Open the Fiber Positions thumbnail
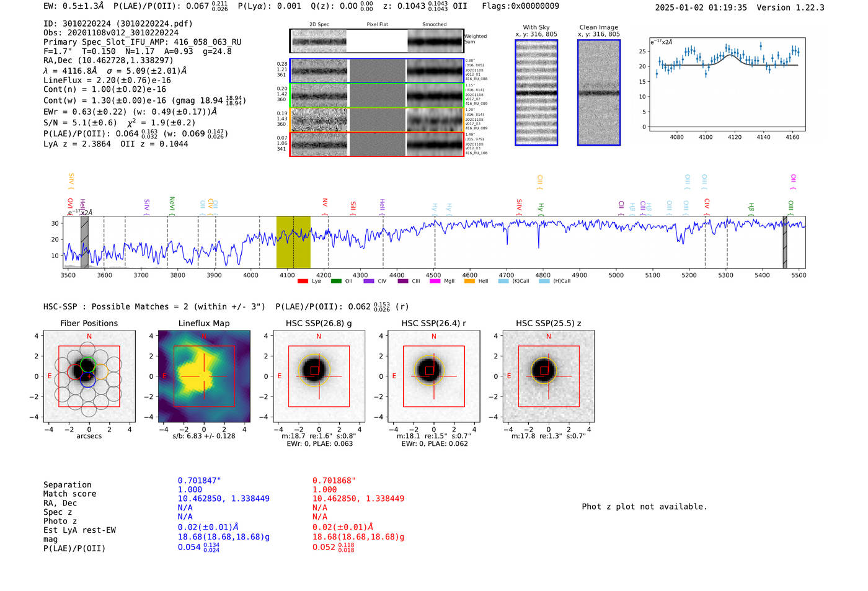The height and width of the screenshot is (591, 868). pyautogui.click(x=89, y=376)
